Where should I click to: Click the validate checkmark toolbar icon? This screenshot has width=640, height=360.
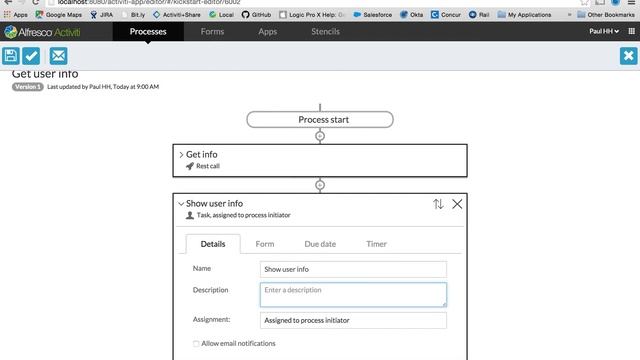tap(31, 56)
